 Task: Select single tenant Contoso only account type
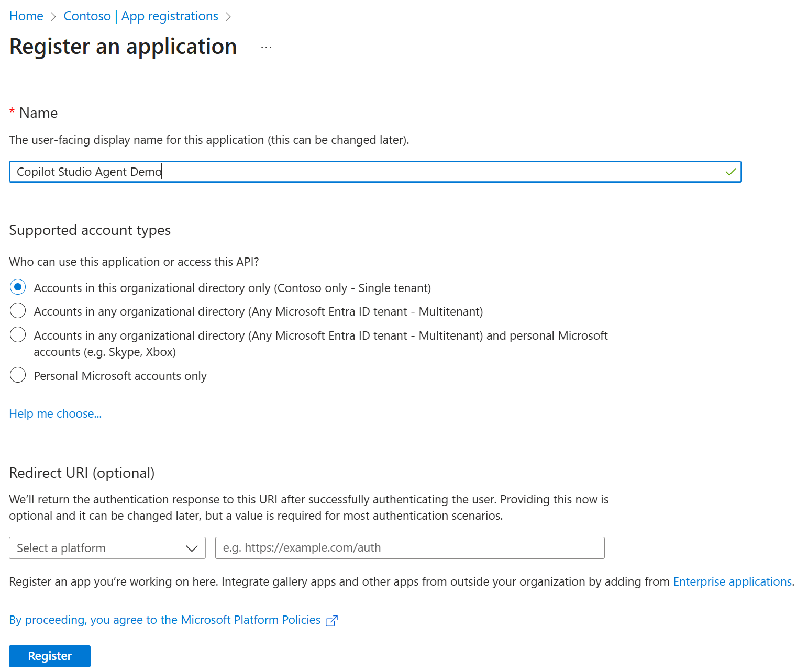point(17,287)
